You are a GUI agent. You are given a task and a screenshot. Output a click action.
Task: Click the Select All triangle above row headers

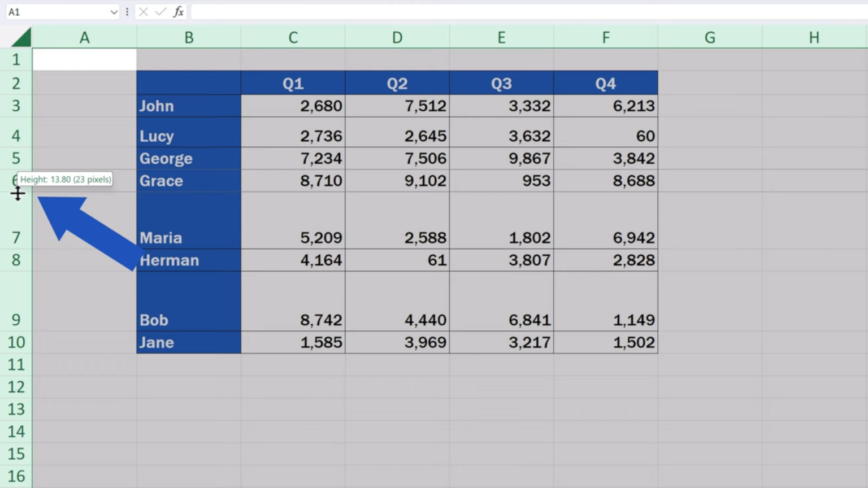pos(21,36)
